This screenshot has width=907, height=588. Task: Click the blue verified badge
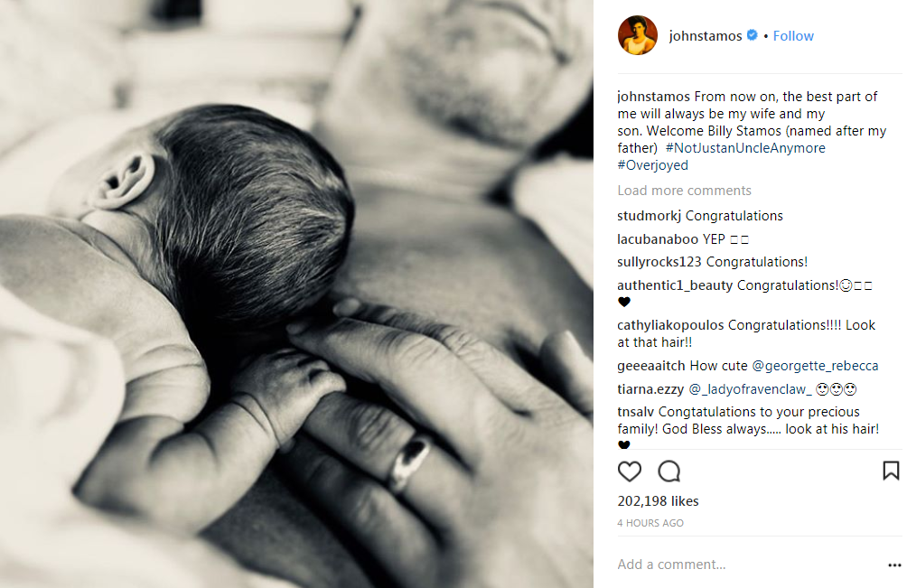[x=752, y=35]
